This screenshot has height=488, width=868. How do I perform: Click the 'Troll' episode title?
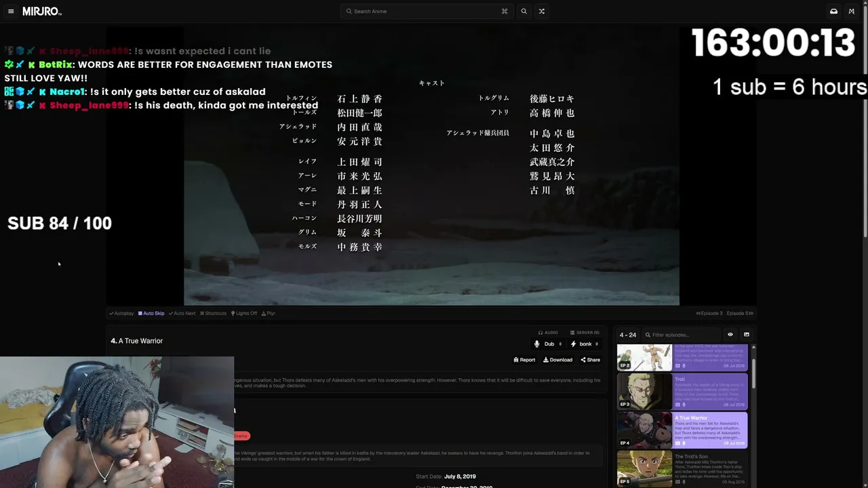(679, 380)
